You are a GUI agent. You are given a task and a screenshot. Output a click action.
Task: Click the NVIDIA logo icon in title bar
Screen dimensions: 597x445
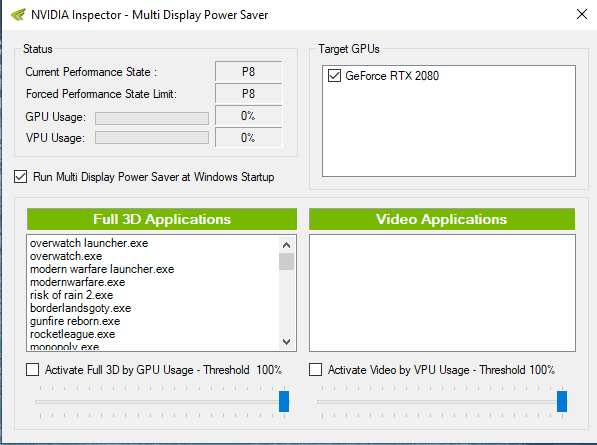click(18, 15)
